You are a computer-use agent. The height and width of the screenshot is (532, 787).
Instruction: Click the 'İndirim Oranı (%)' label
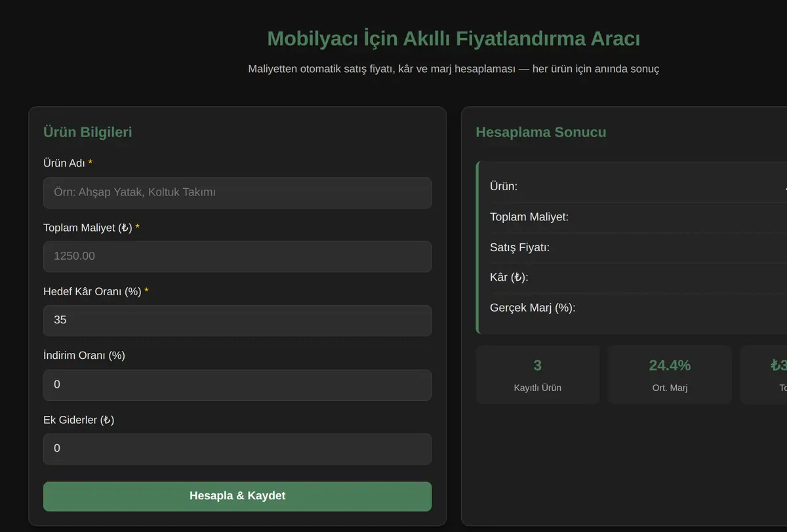(x=84, y=355)
